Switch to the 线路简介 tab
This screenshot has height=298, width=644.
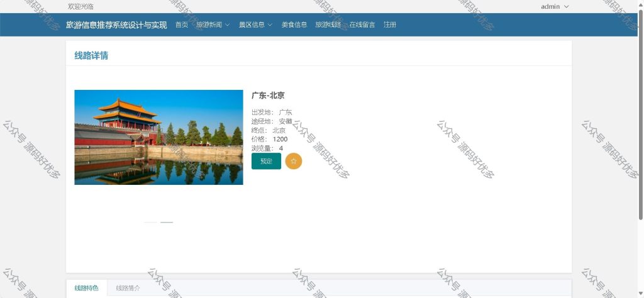point(128,288)
